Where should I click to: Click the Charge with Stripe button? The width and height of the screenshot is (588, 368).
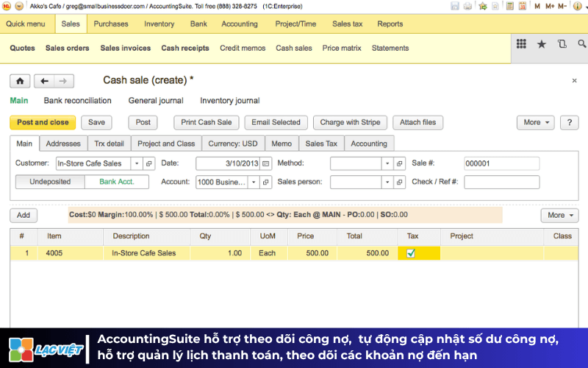350,122
